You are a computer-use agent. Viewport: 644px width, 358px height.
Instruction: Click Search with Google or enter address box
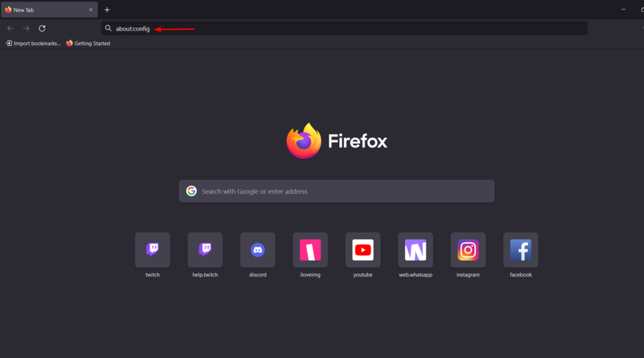point(336,191)
